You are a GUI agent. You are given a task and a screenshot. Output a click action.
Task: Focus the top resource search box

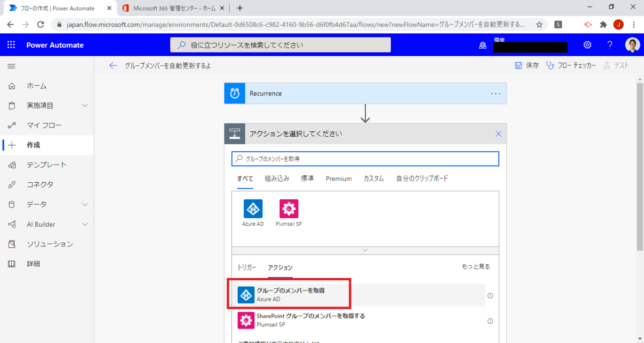(280, 45)
